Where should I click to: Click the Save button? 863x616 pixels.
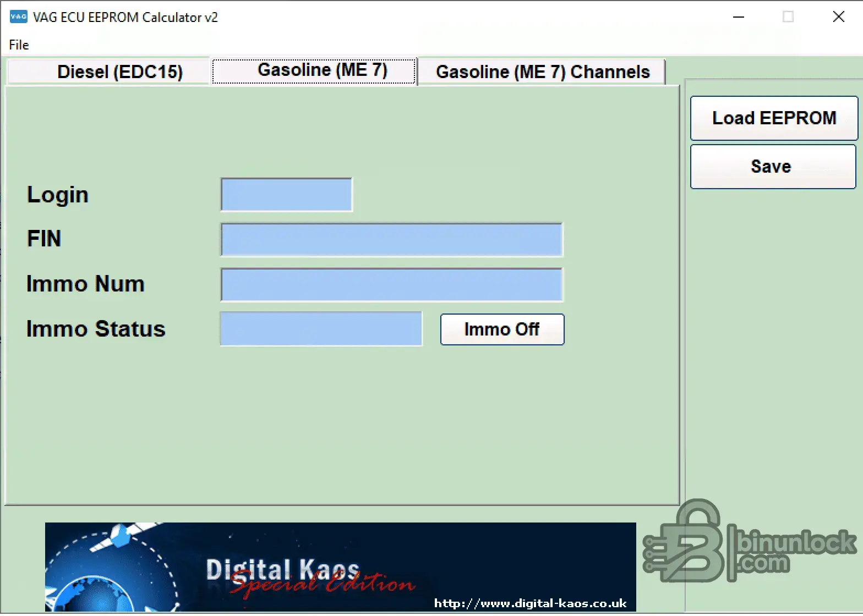(773, 166)
